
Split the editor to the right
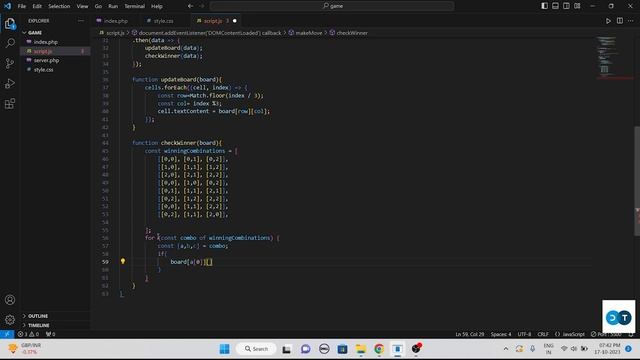[620, 21]
